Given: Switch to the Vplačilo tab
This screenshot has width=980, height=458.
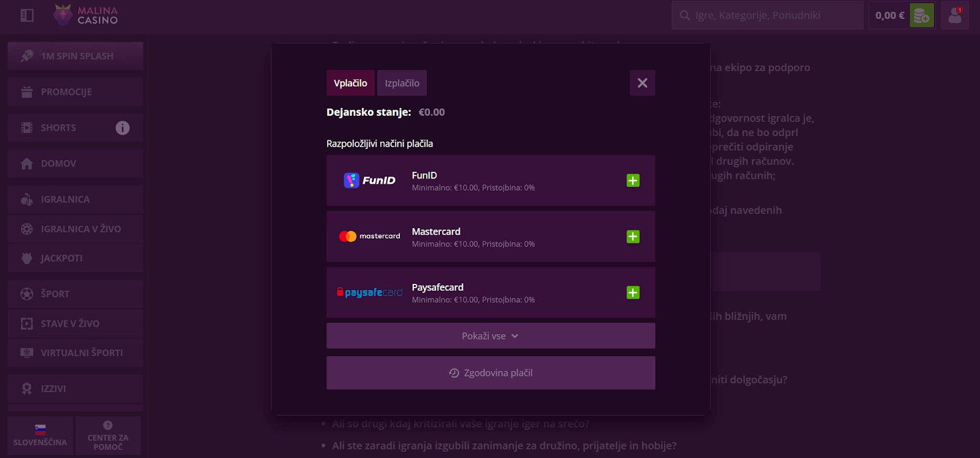Looking at the screenshot, I should (x=350, y=83).
